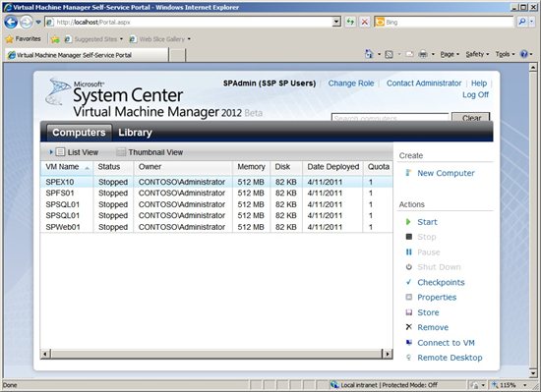Click the New Computer link
The width and height of the screenshot is (541, 392).
[446, 173]
